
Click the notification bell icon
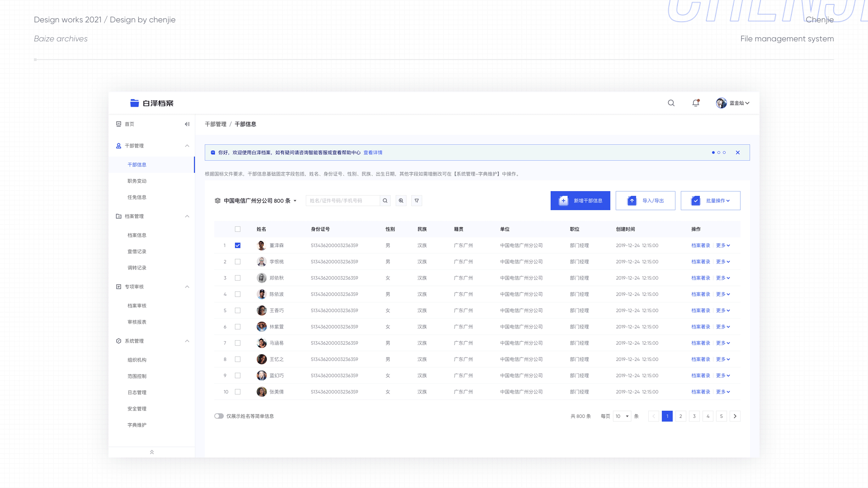pos(695,103)
